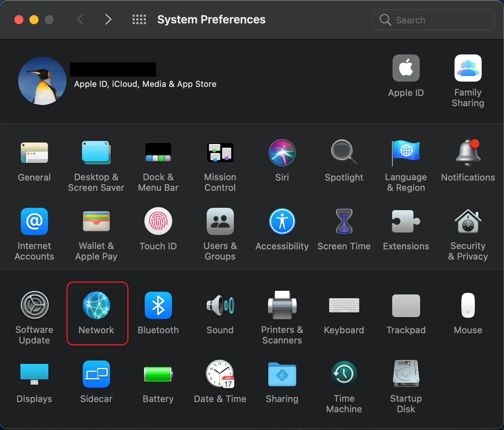Show all preference panes via grid button
Viewport: 504px width, 430px height.
pos(139,19)
